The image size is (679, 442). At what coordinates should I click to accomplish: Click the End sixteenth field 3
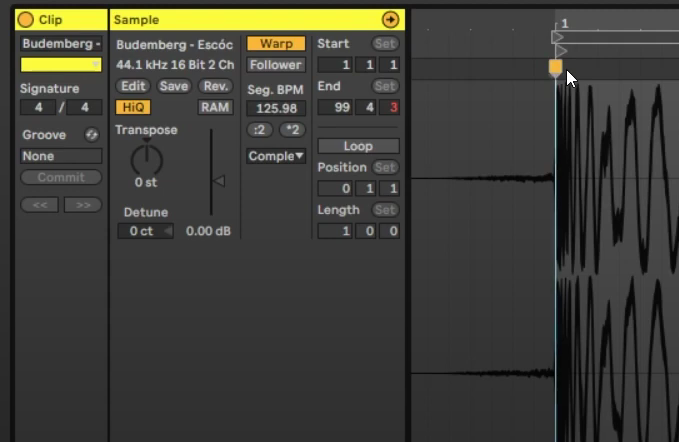(389, 107)
